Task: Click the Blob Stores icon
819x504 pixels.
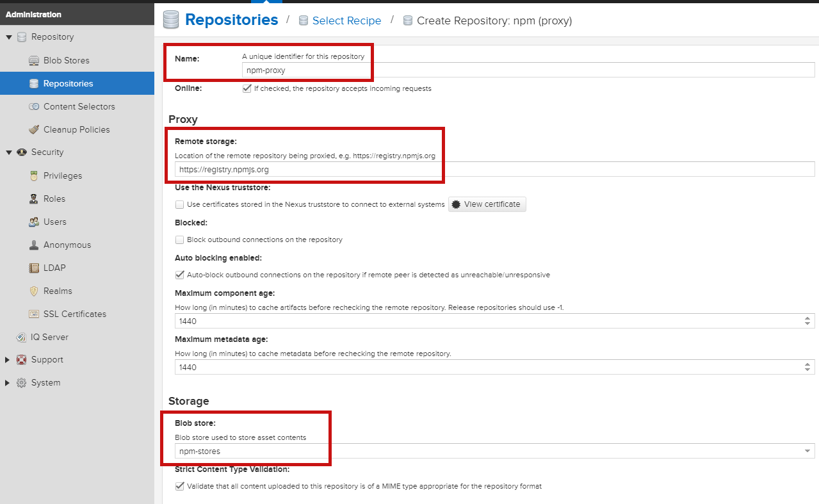Action: pos(34,60)
